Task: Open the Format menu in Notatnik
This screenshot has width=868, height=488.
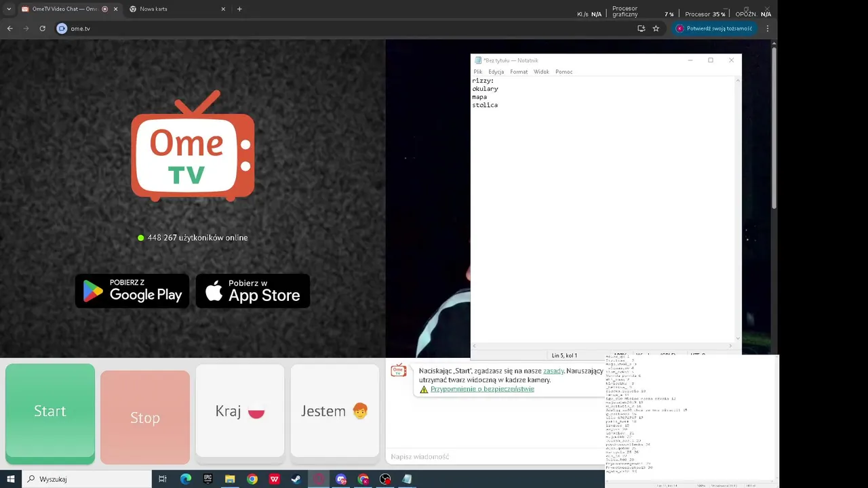Action: click(x=519, y=72)
